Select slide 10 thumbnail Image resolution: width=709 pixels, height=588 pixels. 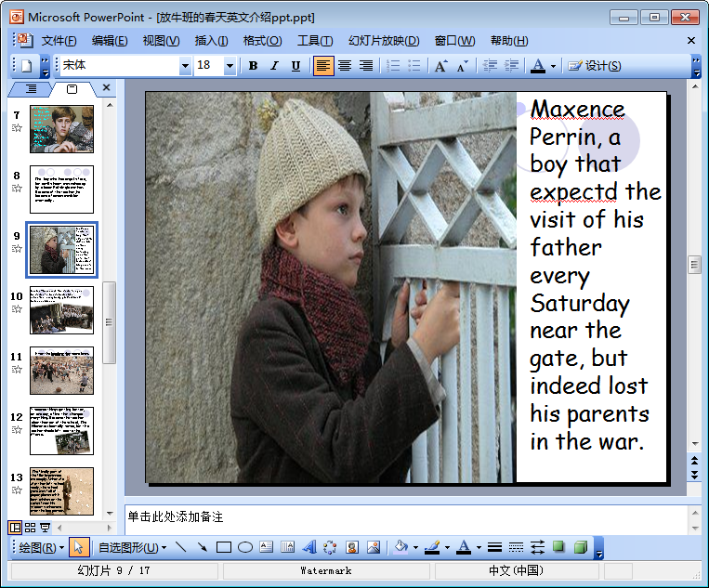[x=61, y=310]
